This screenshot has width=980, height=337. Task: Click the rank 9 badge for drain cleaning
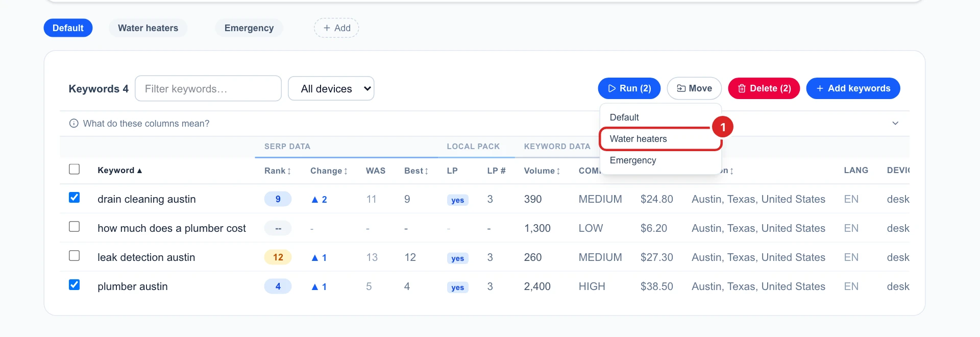278,199
